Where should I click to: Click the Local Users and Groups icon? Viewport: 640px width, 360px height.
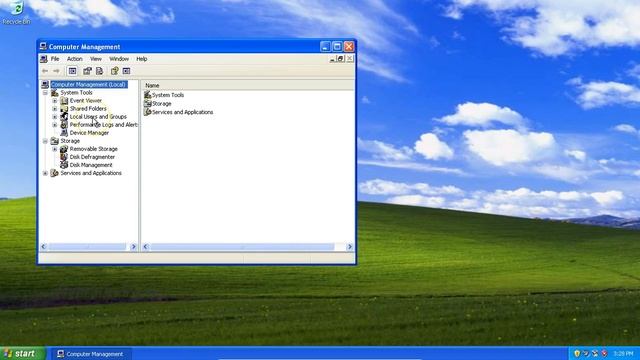pos(64,117)
